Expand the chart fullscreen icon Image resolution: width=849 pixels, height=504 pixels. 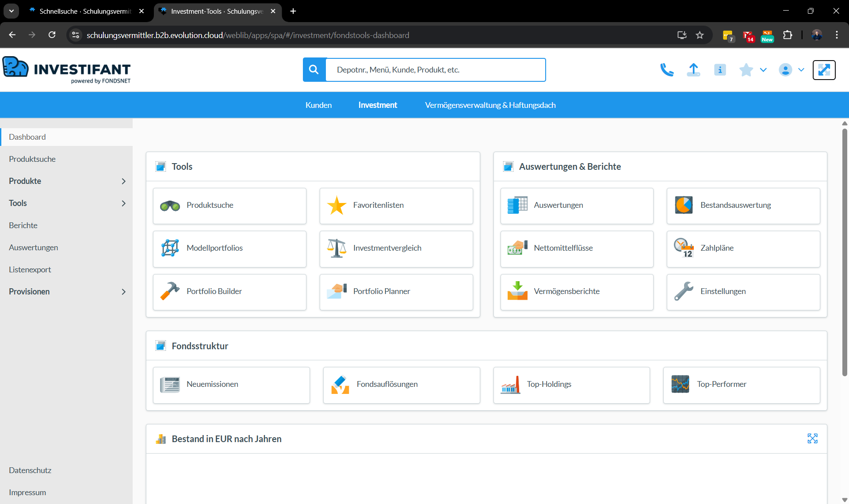(x=812, y=439)
